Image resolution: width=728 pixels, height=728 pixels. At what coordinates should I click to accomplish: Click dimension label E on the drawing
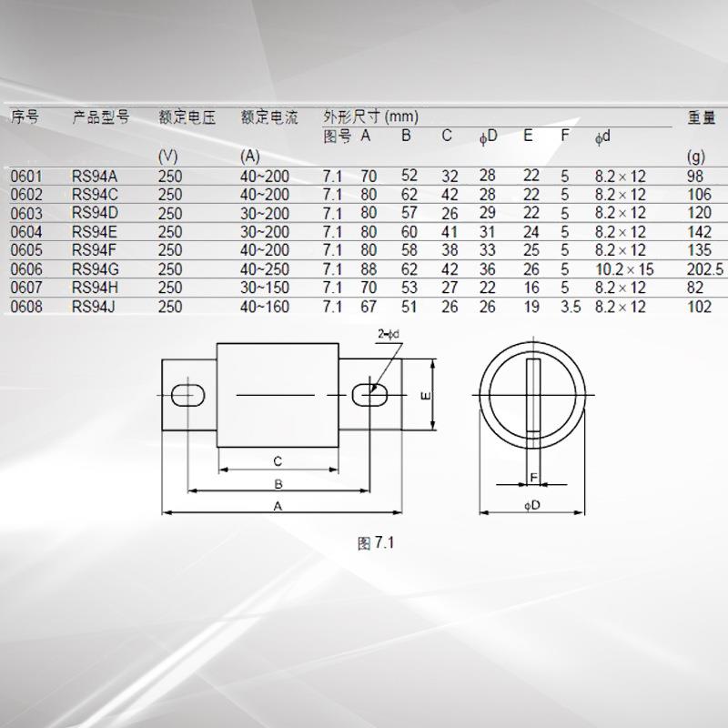click(x=424, y=395)
